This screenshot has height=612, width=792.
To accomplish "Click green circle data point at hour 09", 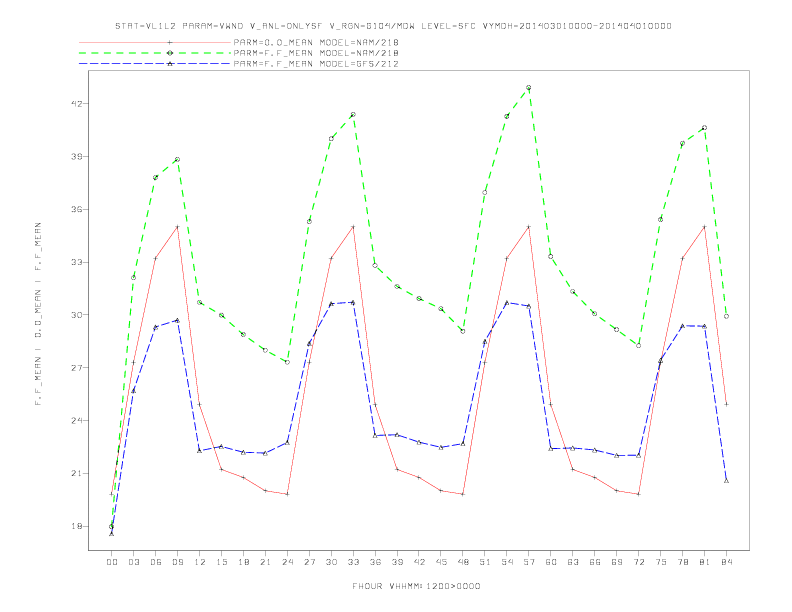I will coord(177,160).
